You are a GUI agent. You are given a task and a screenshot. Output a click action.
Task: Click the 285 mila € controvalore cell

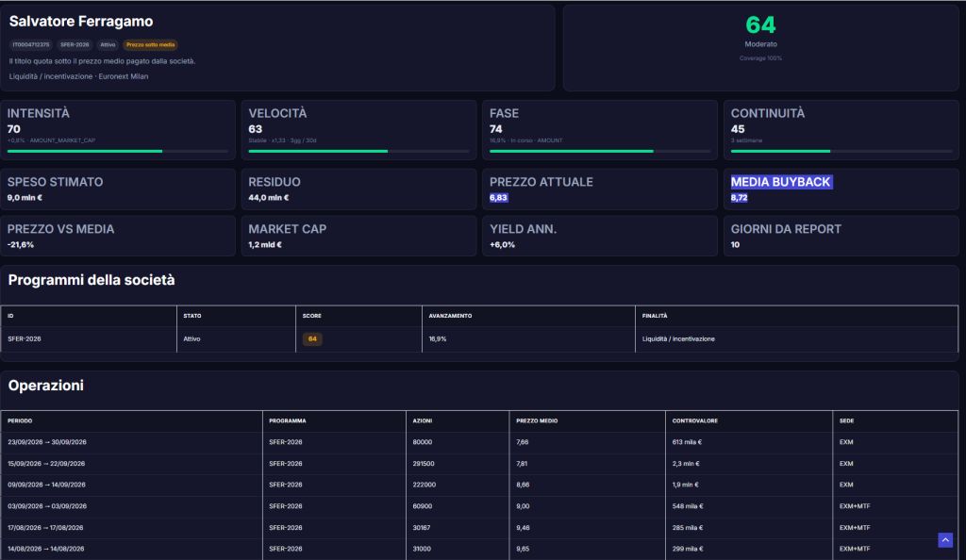688,527
